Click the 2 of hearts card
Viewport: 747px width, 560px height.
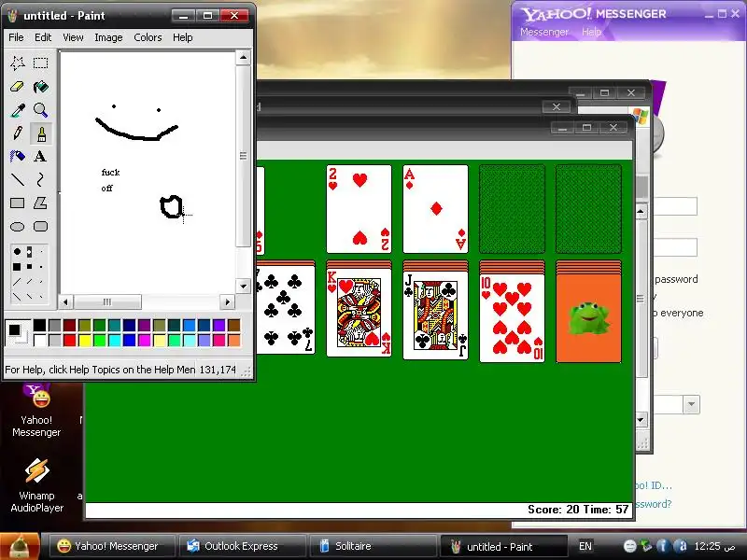click(x=359, y=209)
